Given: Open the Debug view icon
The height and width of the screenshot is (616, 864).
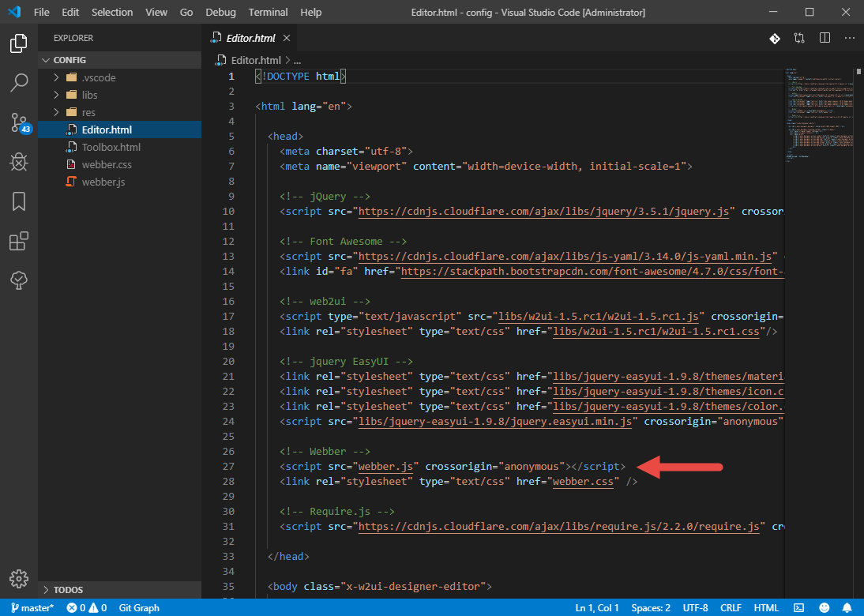Looking at the screenshot, I should click(19, 162).
